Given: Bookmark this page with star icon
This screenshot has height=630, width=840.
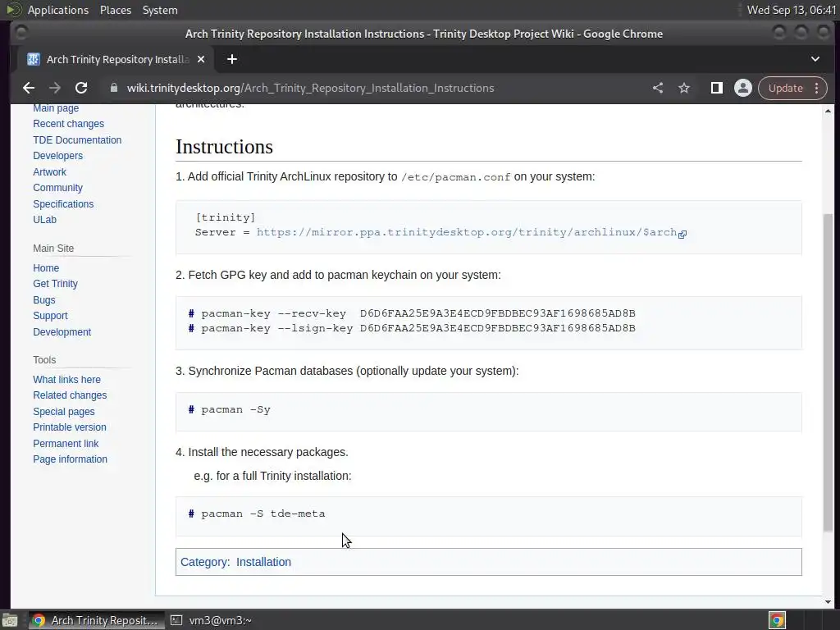Looking at the screenshot, I should pos(684,88).
